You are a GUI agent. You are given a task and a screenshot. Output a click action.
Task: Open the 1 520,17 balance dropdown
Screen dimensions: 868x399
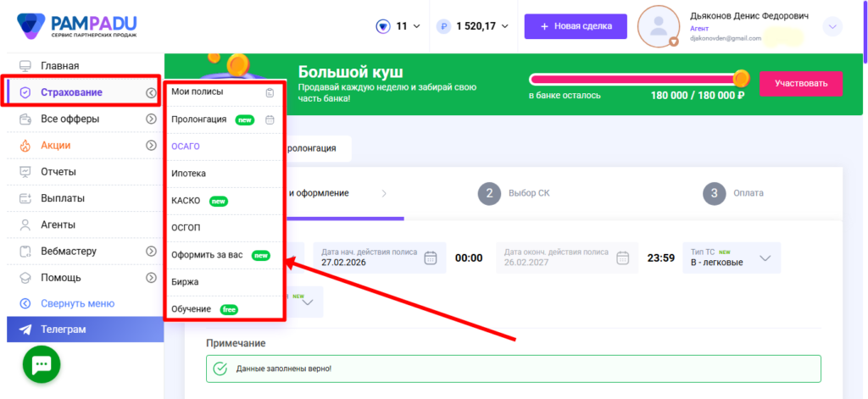(504, 26)
